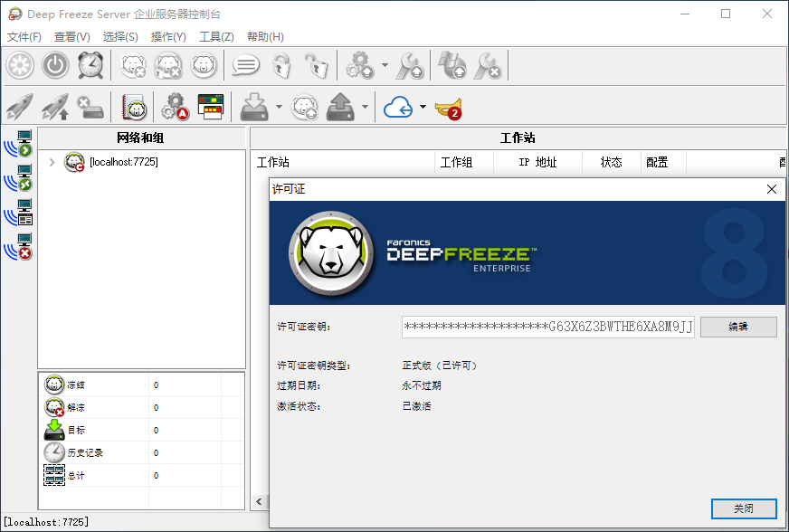Click the wrench with up arrow icon
The height and width of the screenshot is (532, 789).
point(410,65)
